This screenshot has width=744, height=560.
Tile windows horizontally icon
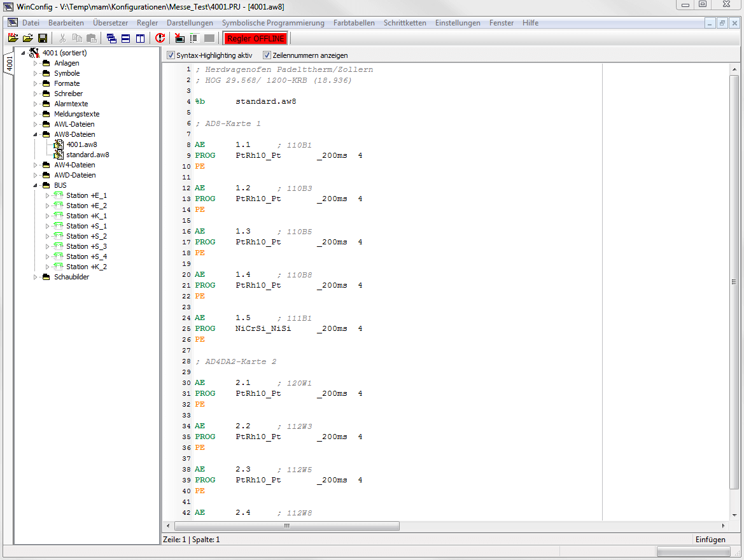pyautogui.click(x=126, y=38)
